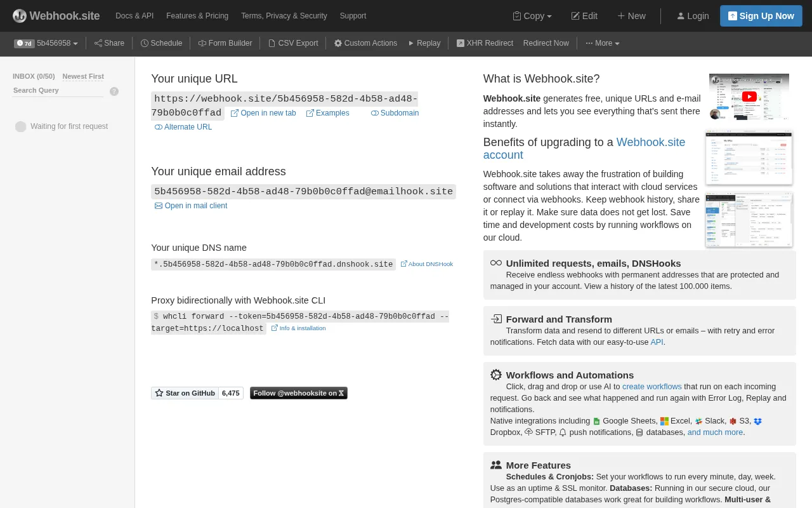
Task: Click the Subdomain link
Action: 395,113
